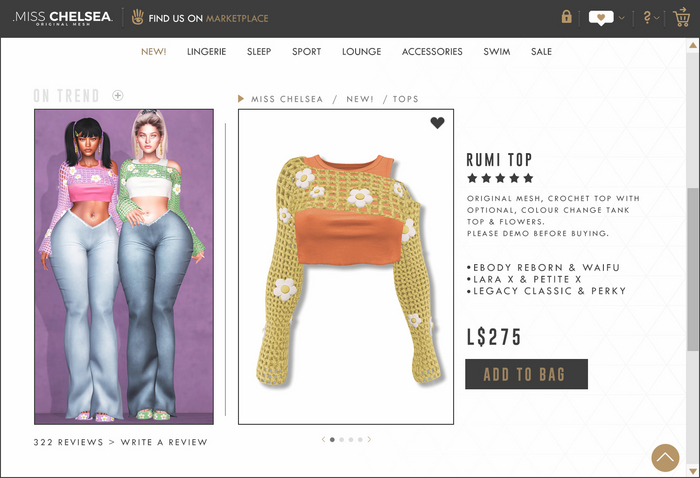Image resolution: width=700 pixels, height=478 pixels.
Task: Click the lock icon in header
Action: pyautogui.click(x=567, y=17)
